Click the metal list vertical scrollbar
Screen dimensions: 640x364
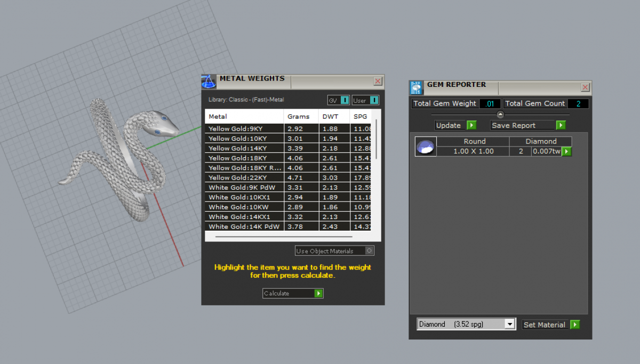[377, 139]
